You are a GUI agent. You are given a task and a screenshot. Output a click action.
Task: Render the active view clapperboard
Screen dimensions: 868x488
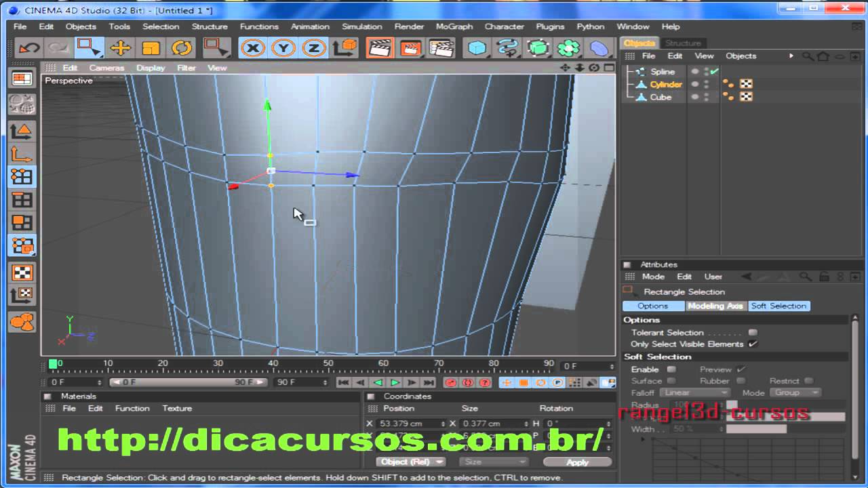click(x=380, y=48)
